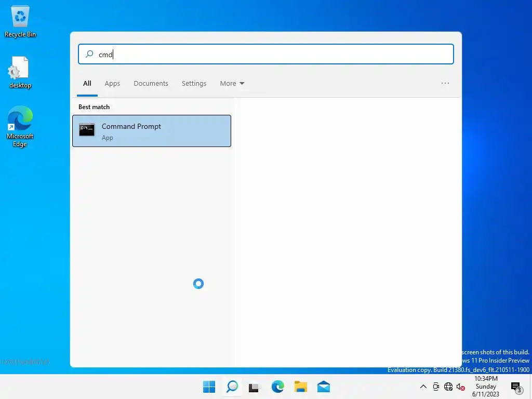Open Mail app from the taskbar
Image resolution: width=532 pixels, height=399 pixels.
coord(324,387)
